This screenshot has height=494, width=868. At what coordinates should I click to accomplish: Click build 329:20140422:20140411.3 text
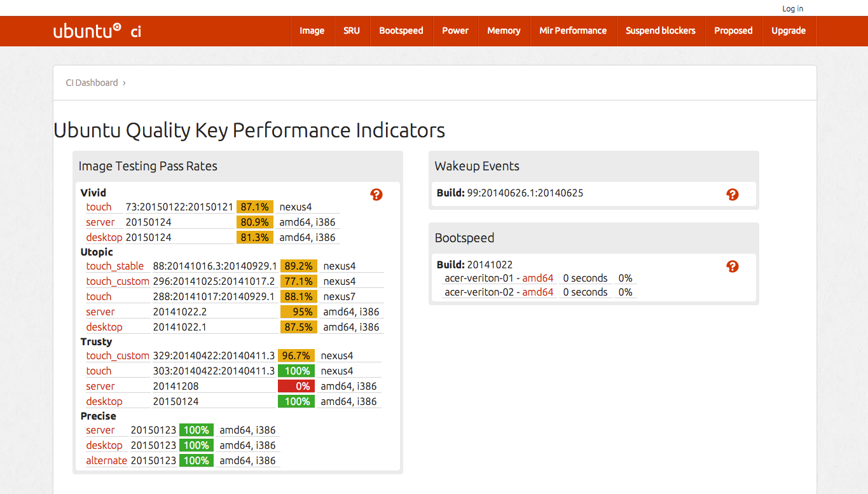(214, 355)
